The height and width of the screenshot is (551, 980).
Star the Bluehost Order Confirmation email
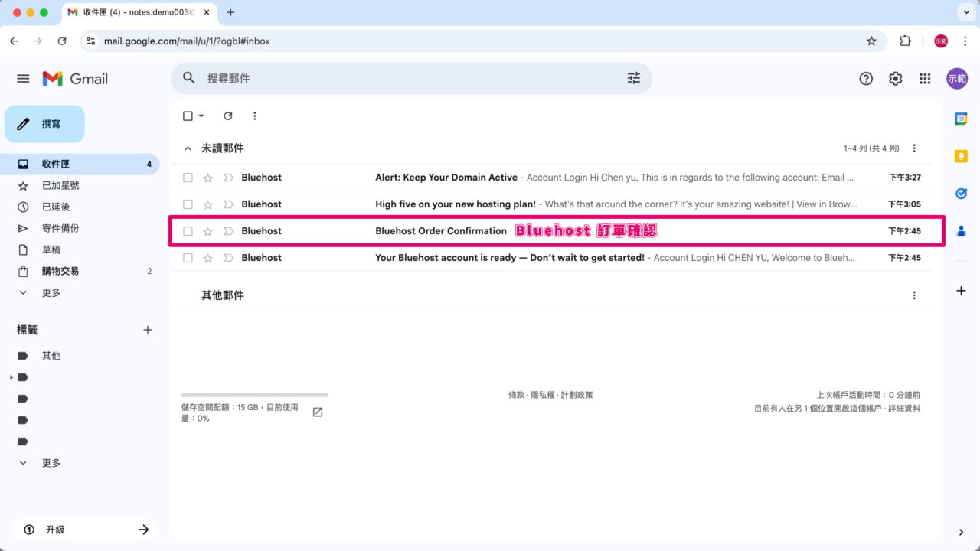click(x=207, y=230)
